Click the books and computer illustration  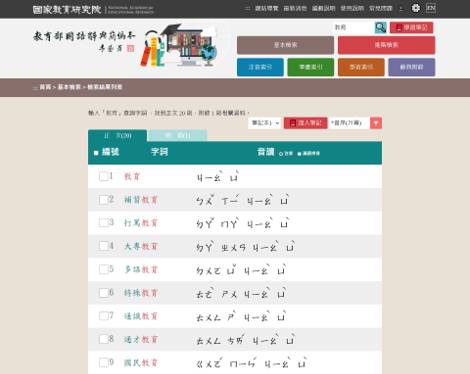tap(178, 45)
